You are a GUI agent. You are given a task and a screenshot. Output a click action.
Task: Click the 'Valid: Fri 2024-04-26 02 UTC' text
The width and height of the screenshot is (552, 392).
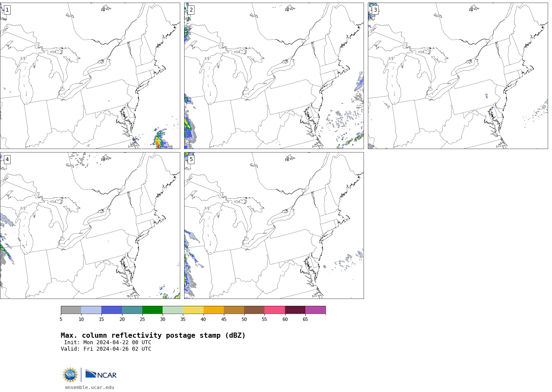(106, 349)
